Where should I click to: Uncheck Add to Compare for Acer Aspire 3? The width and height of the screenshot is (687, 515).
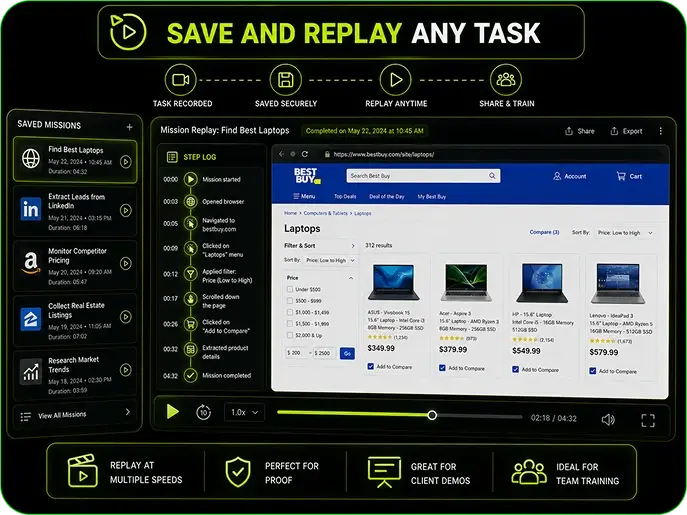442,368
